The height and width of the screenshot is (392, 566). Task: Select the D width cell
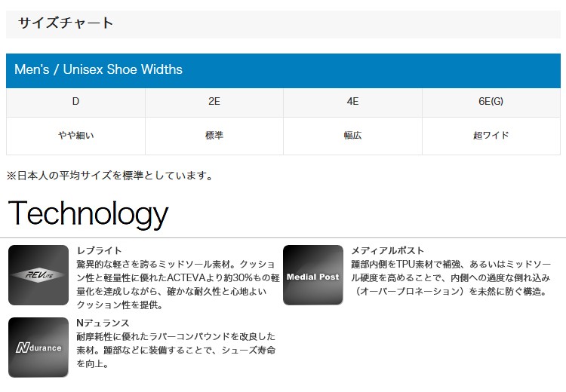tap(75, 103)
